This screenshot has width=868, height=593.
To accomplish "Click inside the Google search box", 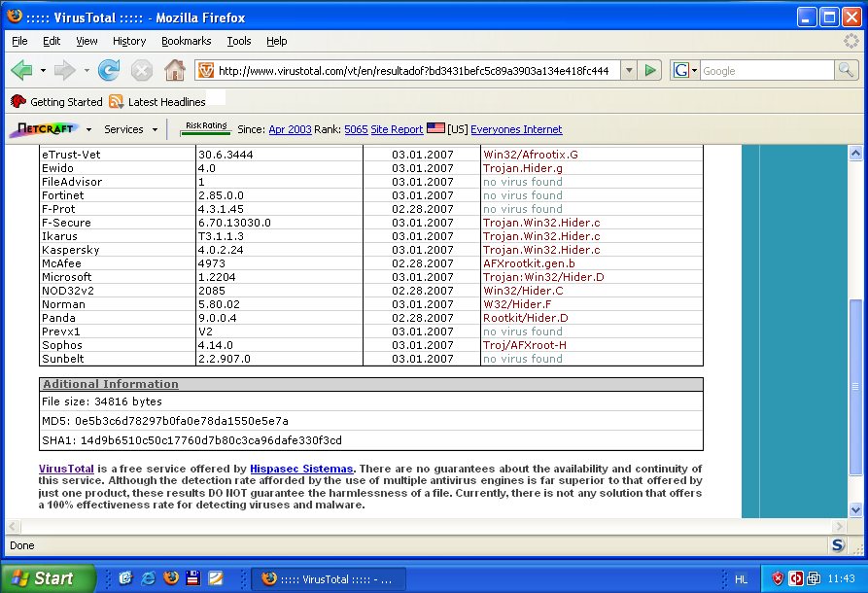I will click(767, 70).
